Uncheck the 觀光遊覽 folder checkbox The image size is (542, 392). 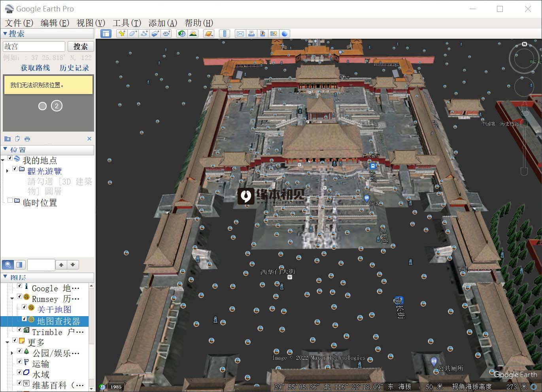click(15, 169)
